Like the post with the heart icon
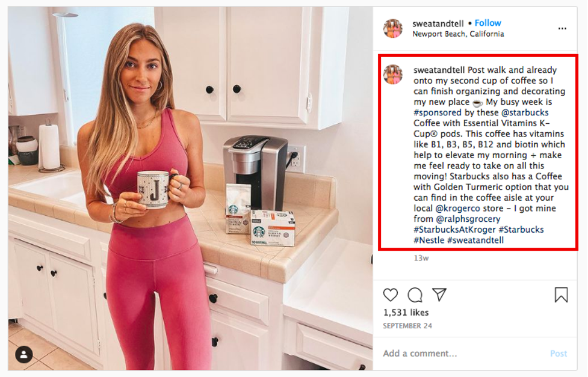The width and height of the screenshot is (588, 377). (391, 295)
